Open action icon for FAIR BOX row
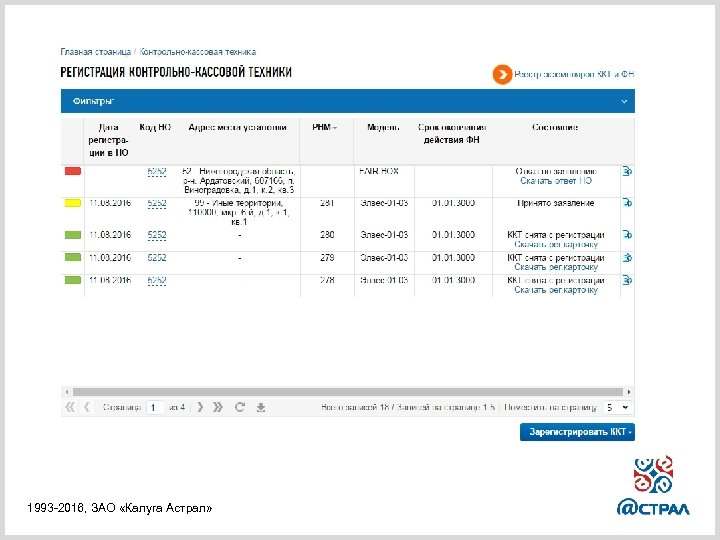Screen dimensions: 720x540 pos(627,171)
